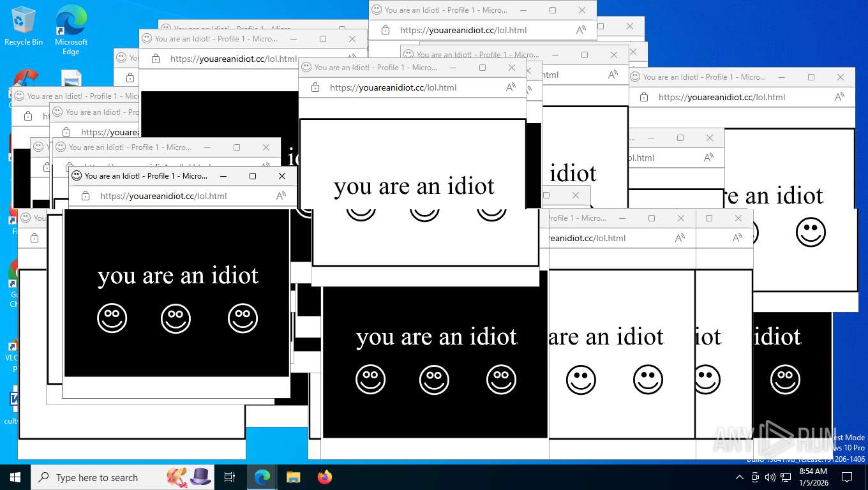Click the URL field in the center white-page window
The height and width of the screenshot is (490, 868).
[393, 87]
